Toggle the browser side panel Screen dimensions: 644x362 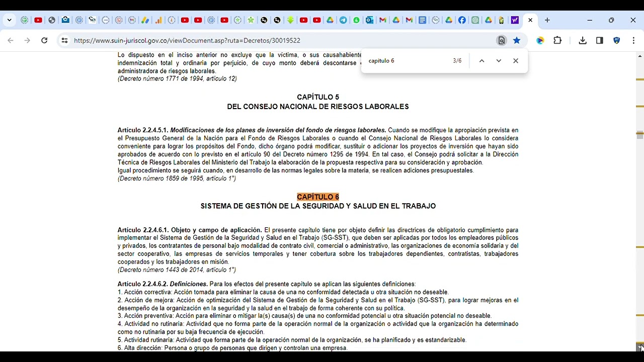point(600,40)
